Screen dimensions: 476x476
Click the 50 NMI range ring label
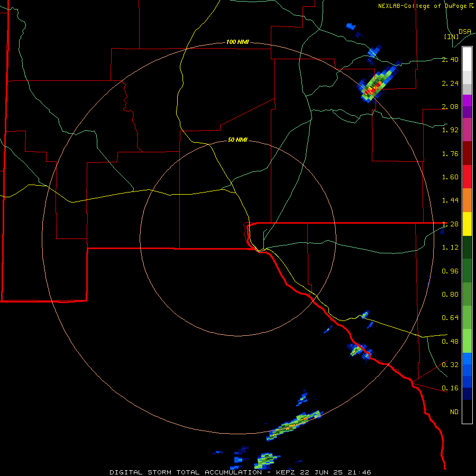pyautogui.click(x=237, y=140)
